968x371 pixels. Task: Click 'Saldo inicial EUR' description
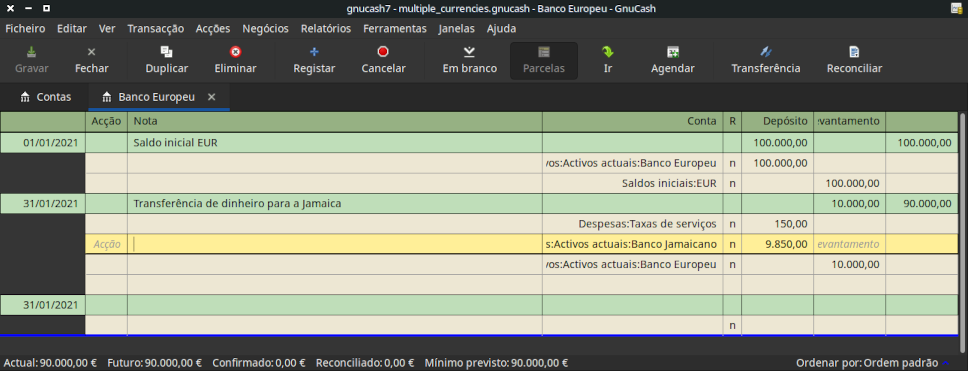176,143
